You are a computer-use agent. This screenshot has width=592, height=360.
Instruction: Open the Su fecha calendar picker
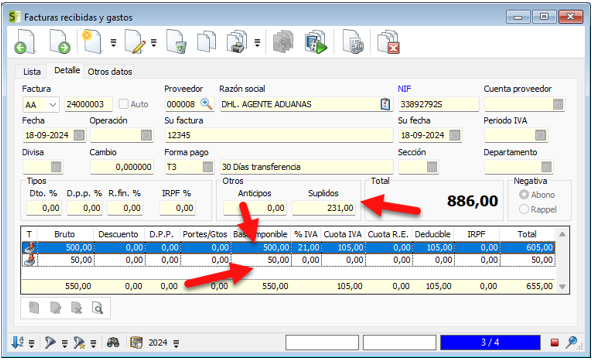tap(455, 135)
